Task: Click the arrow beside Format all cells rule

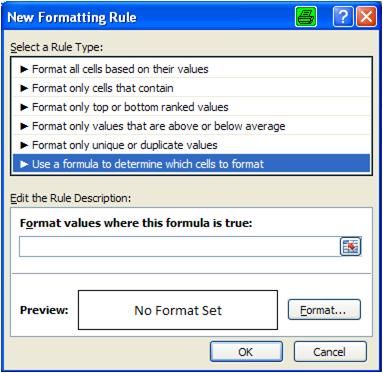Action: click(24, 69)
